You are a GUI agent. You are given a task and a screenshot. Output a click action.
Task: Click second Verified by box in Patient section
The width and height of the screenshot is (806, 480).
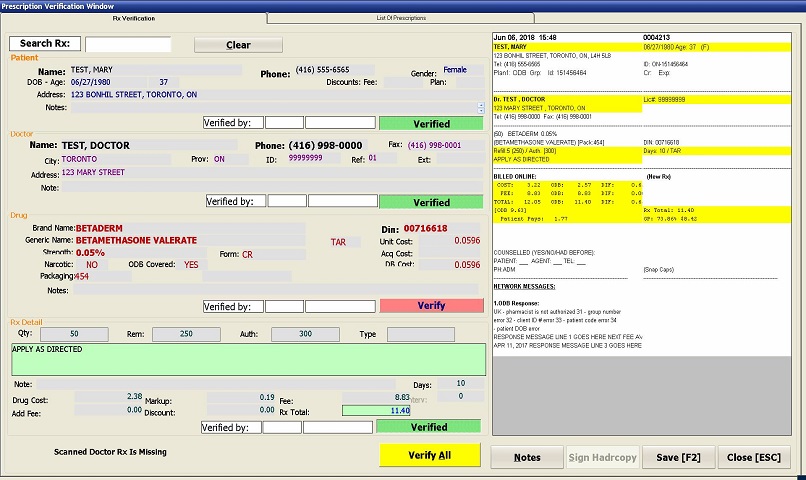[x=340, y=123]
